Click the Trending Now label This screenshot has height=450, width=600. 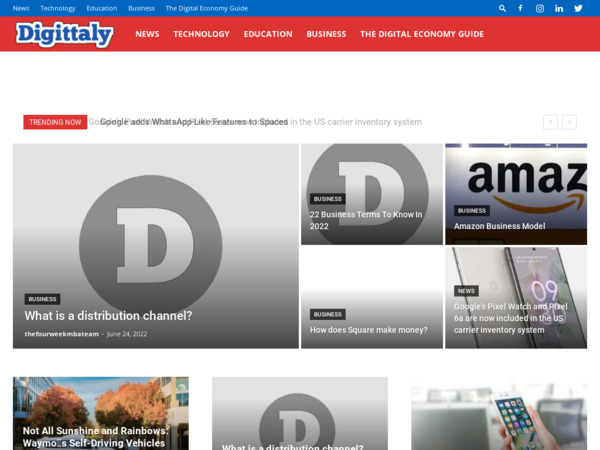click(x=55, y=122)
